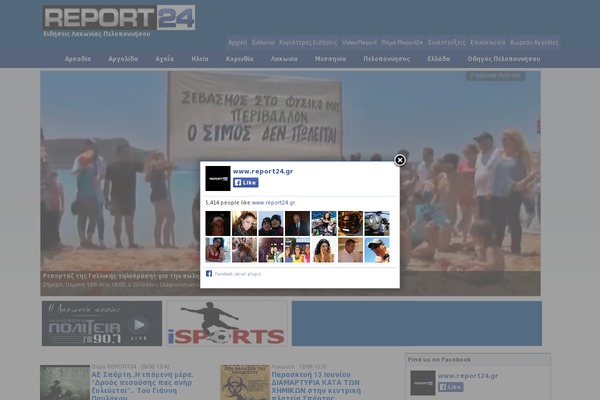Click the ΑΕ Σπάρτη article thumbnail
Image resolution: width=600 pixels, height=400 pixels.
(x=65, y=383)
